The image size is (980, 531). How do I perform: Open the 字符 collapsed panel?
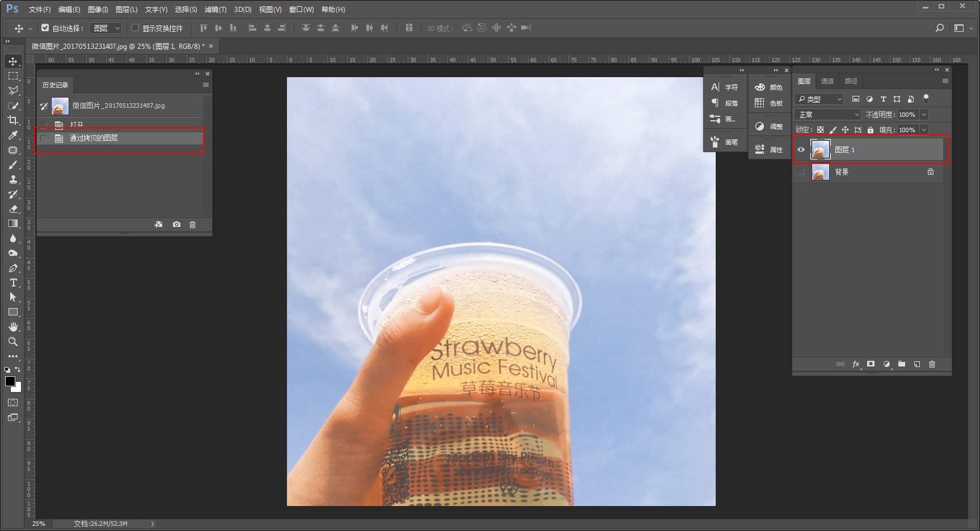[x=725, y=87]
